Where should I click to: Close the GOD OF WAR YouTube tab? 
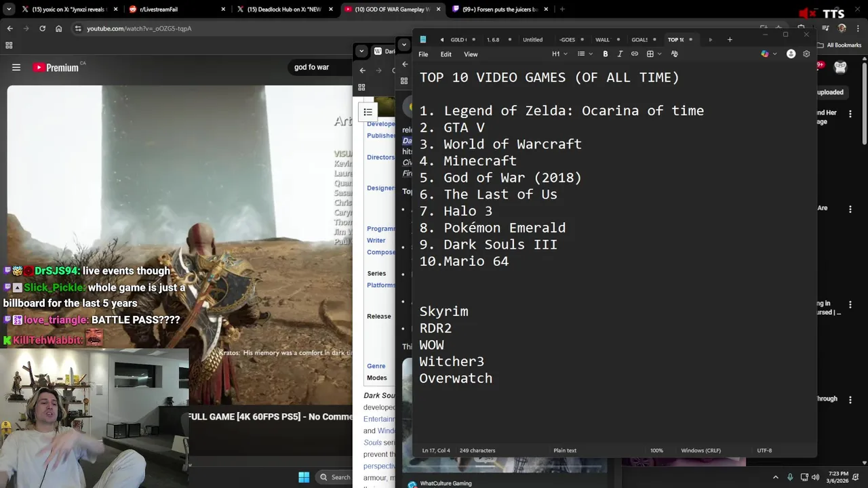[438, 9]
